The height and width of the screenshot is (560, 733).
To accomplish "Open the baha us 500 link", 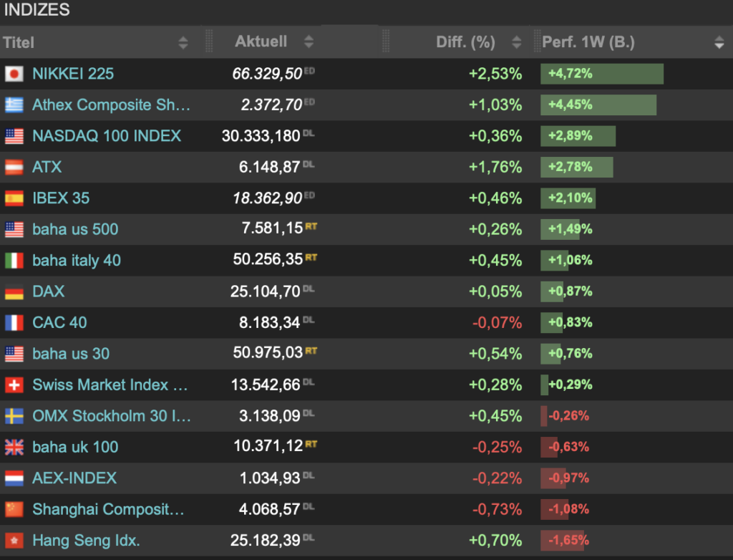I will click(x=75, y=229).
